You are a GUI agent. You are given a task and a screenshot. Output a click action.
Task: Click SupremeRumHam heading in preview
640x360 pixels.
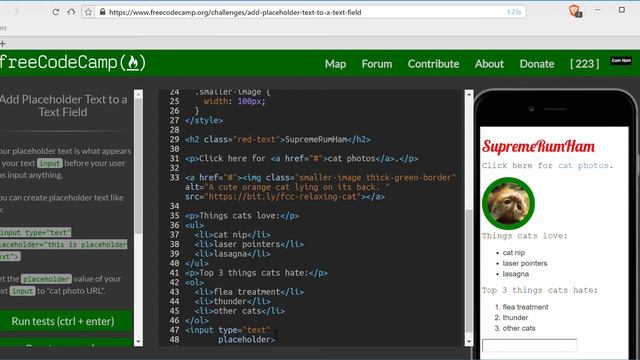click(x=538, y=147)
